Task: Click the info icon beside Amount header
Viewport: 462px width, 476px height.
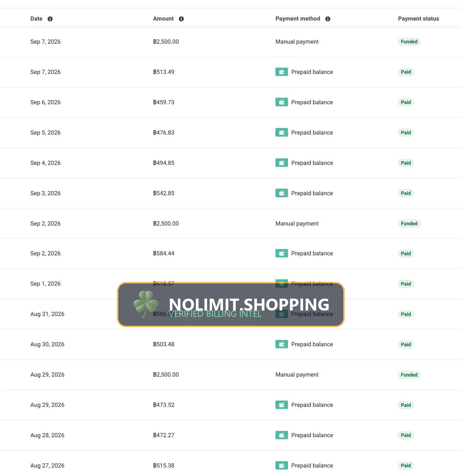Action: [x=181, y=19]
